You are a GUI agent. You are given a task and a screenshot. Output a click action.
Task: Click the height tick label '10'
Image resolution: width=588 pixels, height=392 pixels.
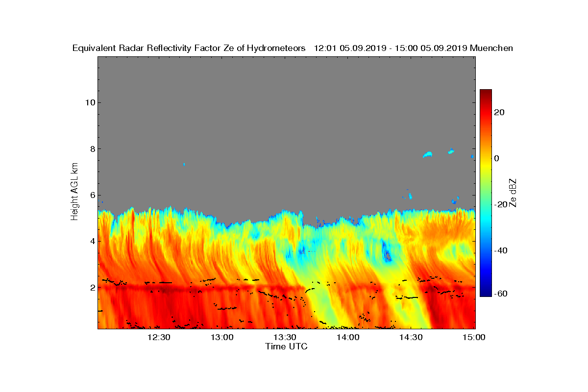point(90,102)
